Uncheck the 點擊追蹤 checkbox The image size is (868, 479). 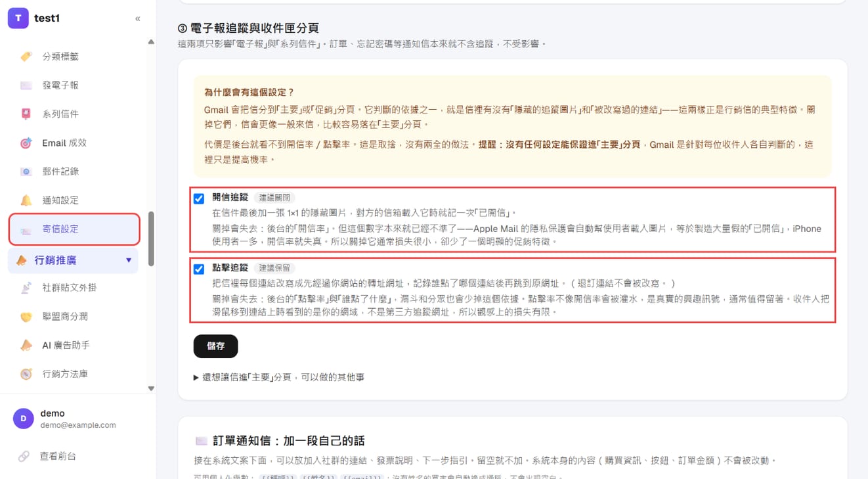click(199, 269)
